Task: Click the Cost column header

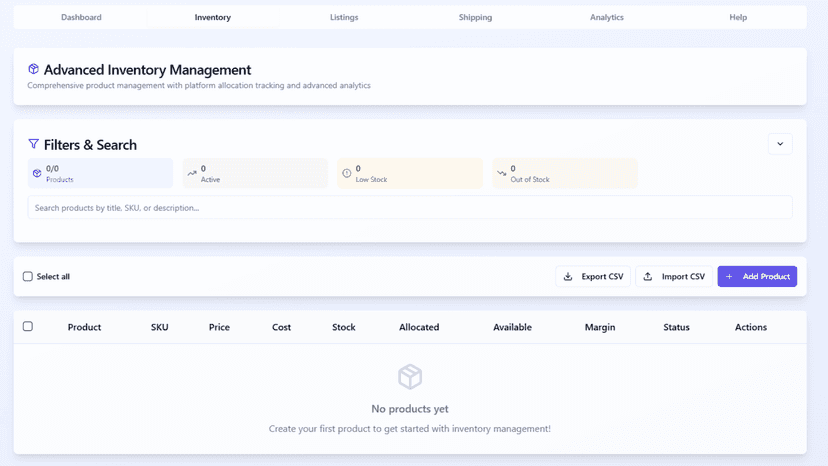Action: point(281,327)
